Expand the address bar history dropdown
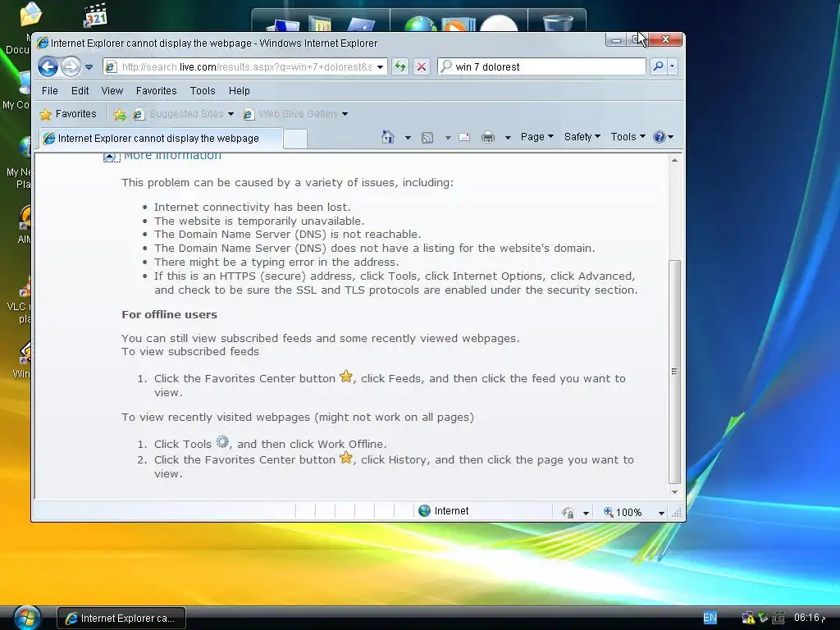Image resolution: width=840 pixels, height=630 pixels. [380, 67]
